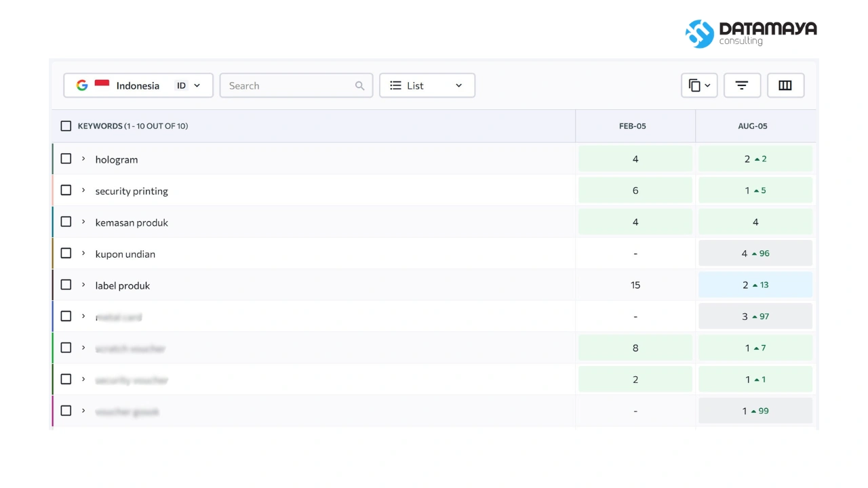Viewport: 868px width, 488px height.
Task: Click into the Search input field
Action: coord(296,85)
